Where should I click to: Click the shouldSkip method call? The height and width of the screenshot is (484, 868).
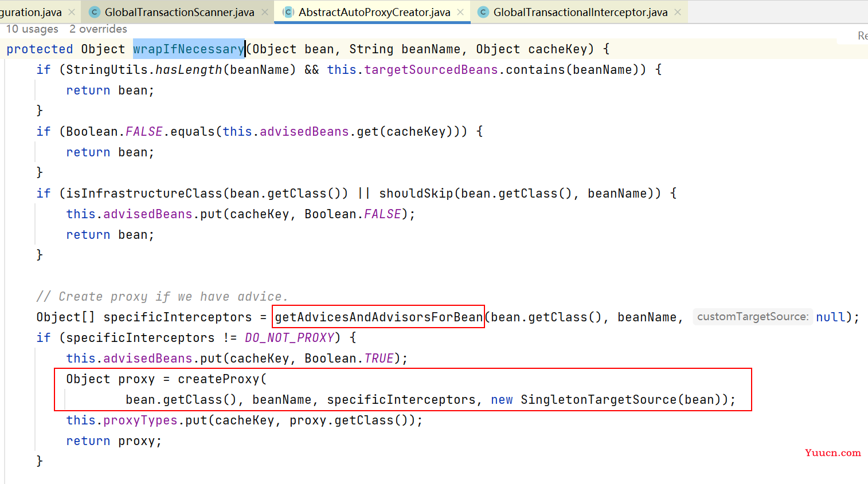416,194
